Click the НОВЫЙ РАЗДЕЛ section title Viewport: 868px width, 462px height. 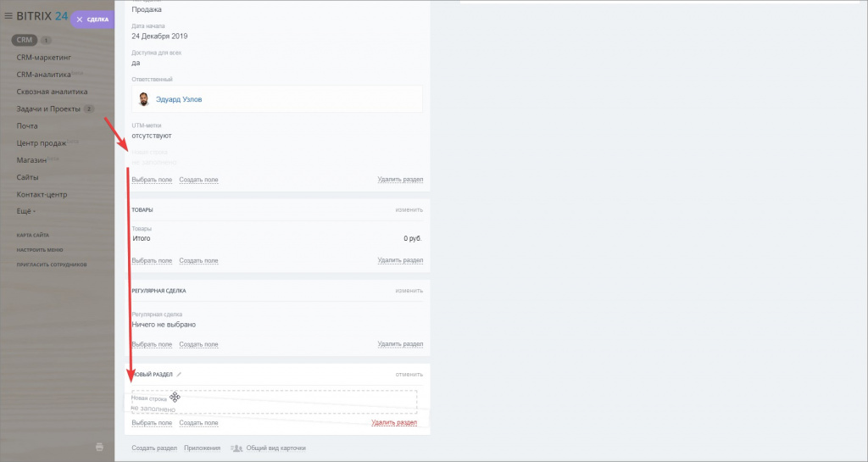coord(153,375)
